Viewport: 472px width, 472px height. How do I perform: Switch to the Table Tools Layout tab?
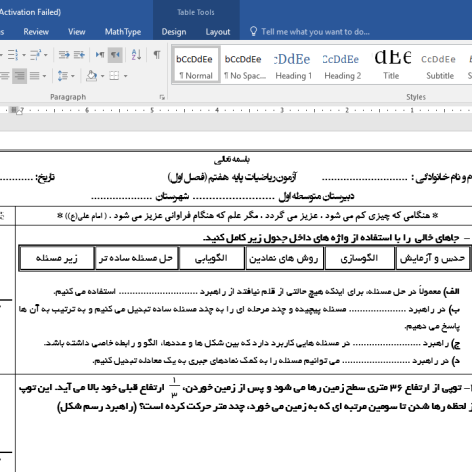coord(218,32)
